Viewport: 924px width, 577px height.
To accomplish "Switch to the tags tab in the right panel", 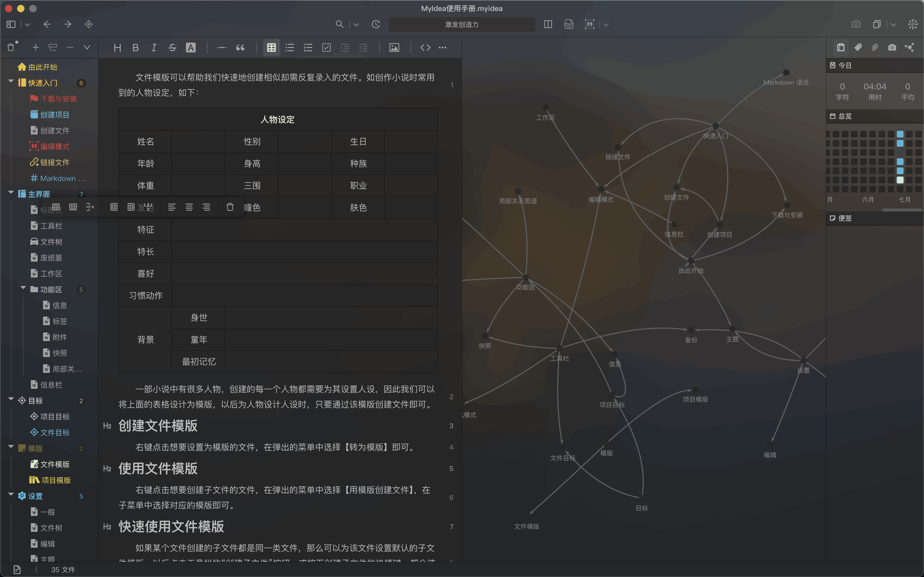I will (858, 47).
